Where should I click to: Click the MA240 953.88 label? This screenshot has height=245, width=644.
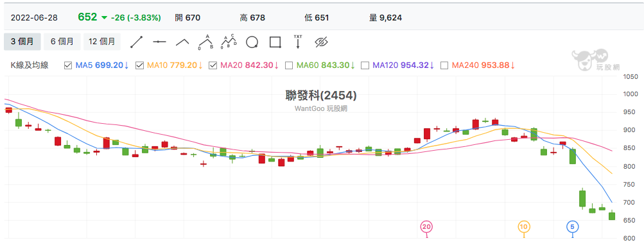tap(483, 65)
